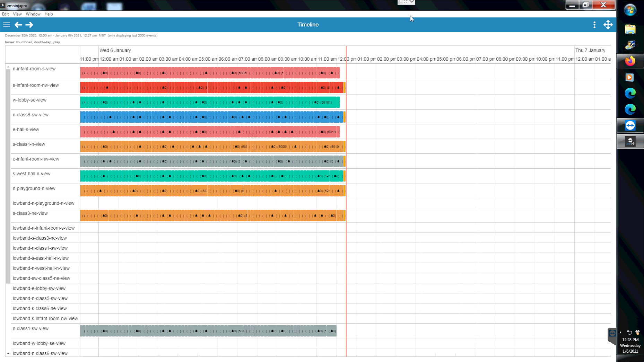Image resolution: width=644 pixels, height=362 pixels.
Task: Click the Wed 6 January date header
Action: [x=115, y=50]
